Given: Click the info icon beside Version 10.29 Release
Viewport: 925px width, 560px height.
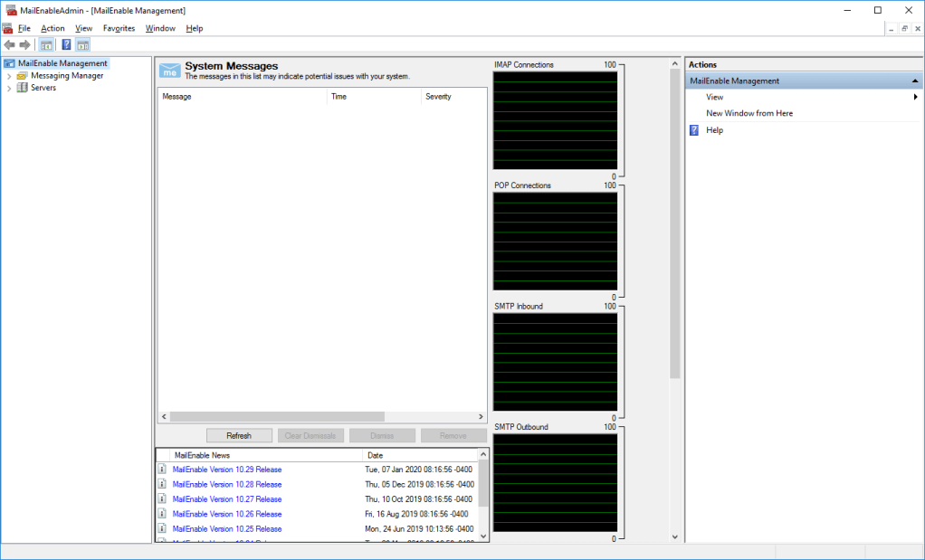Looking at the screenshot, I should tap(162, 470).
